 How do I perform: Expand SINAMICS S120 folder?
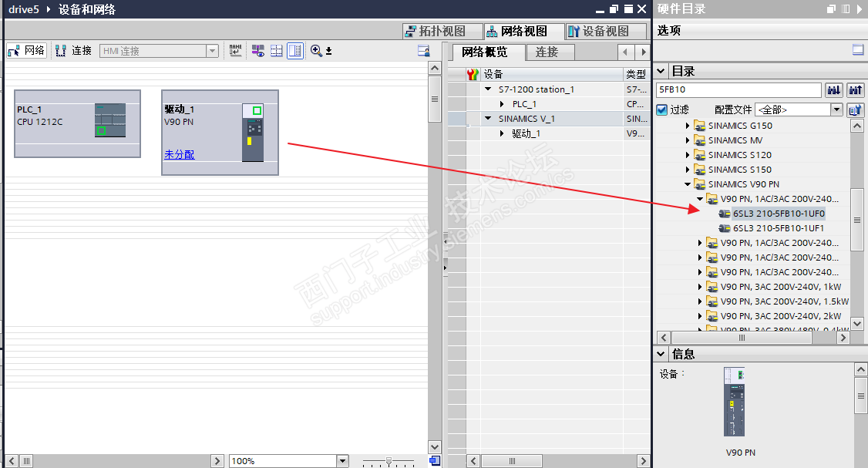coord(688,155)
